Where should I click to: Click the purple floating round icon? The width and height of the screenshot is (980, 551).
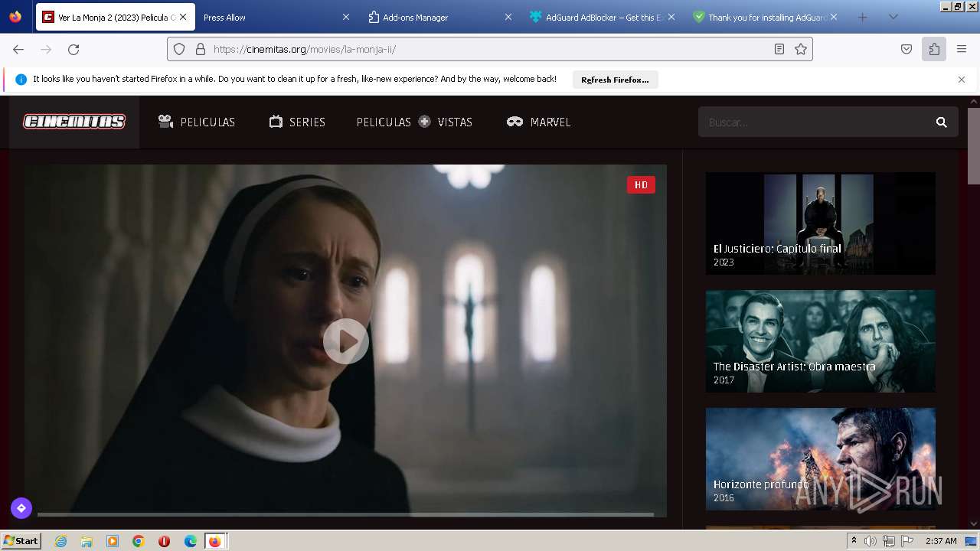pyautogui.click(x=21, y=507)
